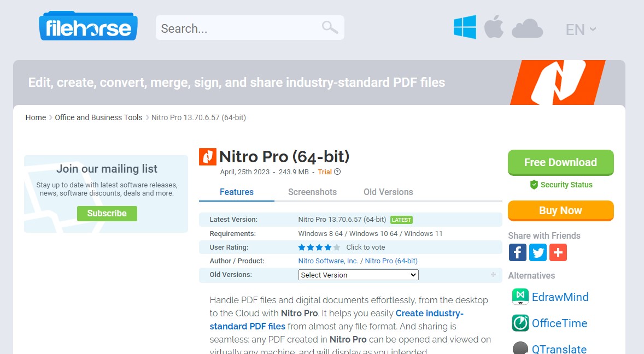The height and width of the screenshot is (354, 644).
Task: Open the FileHorse logo homepage
Action: (89, 26)
